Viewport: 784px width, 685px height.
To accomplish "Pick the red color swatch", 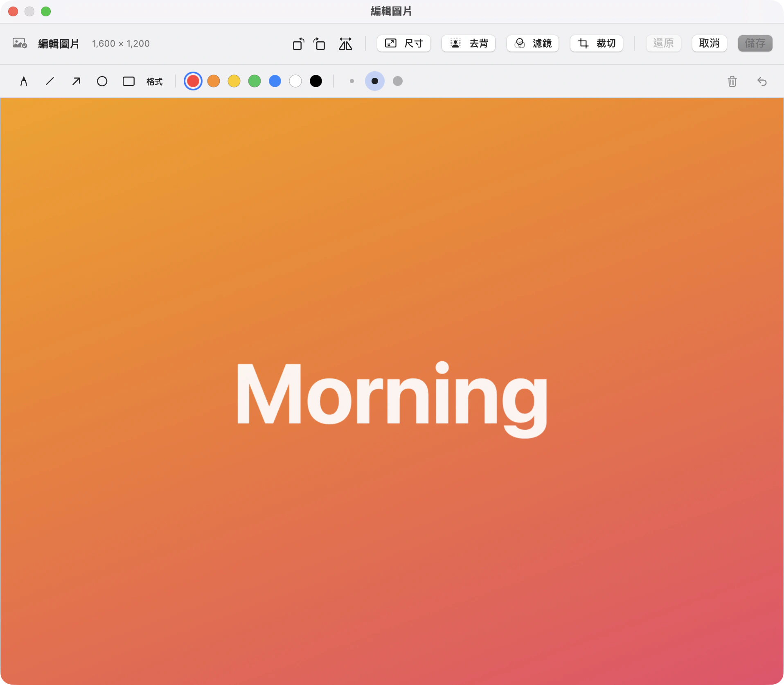I will click(193, 81).
